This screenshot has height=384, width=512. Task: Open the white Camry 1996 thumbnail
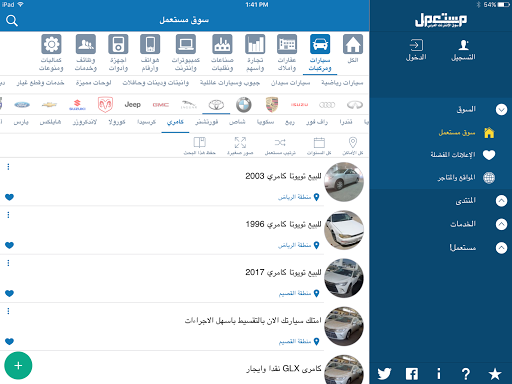[344, 230]
